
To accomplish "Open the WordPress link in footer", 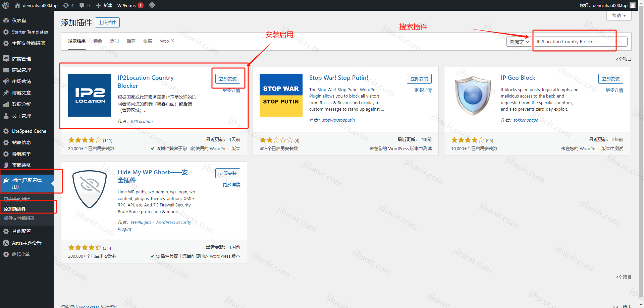I will click(89, 306).
